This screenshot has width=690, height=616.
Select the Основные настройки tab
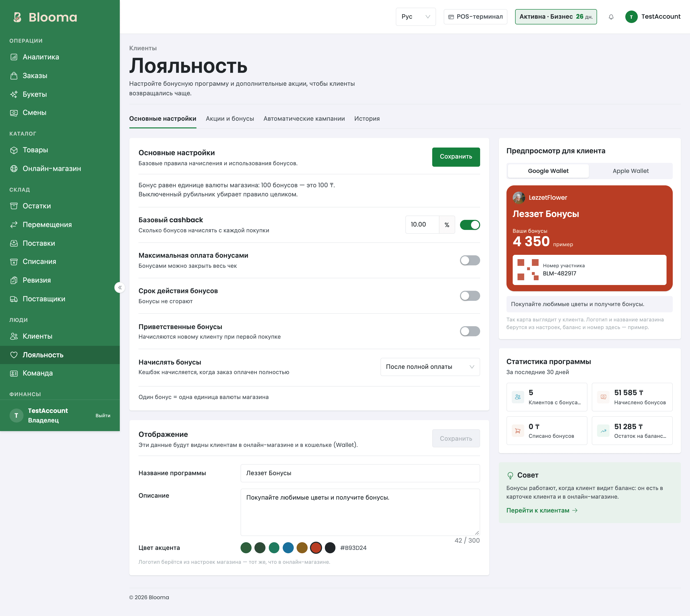[x=162, y=119]
